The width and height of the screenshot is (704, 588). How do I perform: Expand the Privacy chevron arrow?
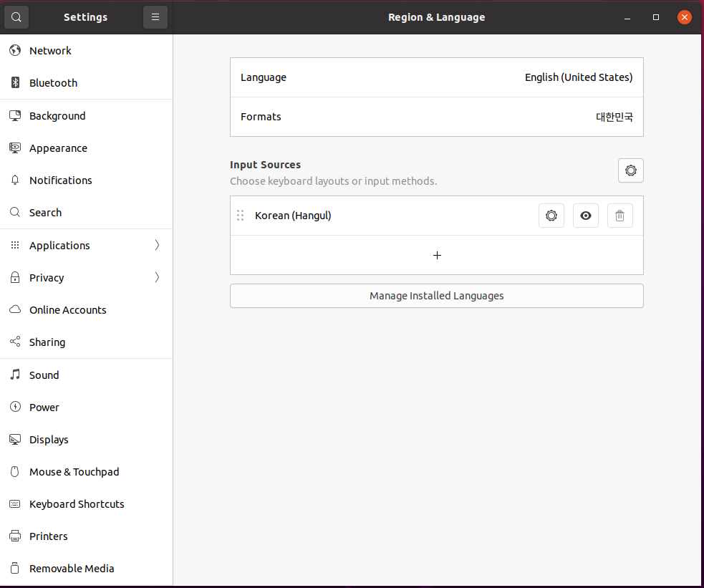click(x=157, y=277)
